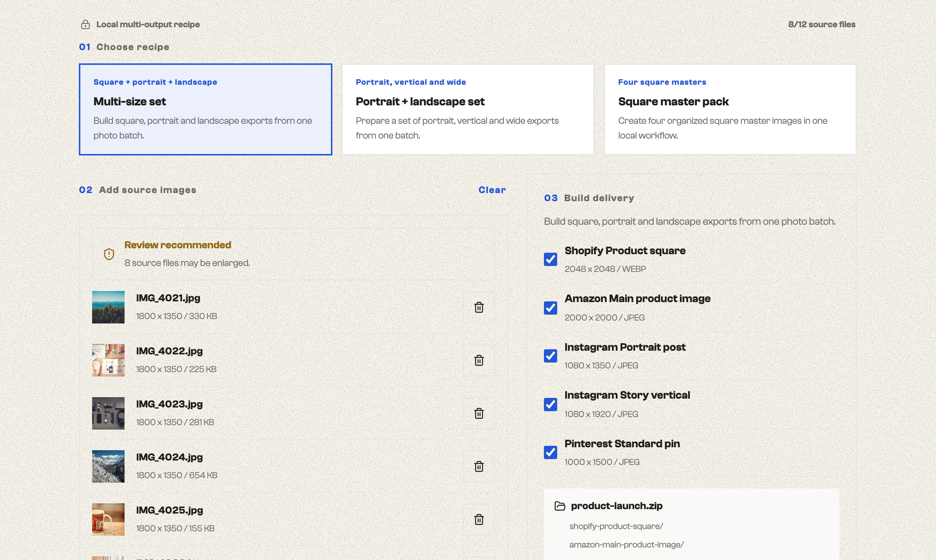Click the trash icon beside IMG_4023.jpg
The image size is (936, 560).
(479, 413)
